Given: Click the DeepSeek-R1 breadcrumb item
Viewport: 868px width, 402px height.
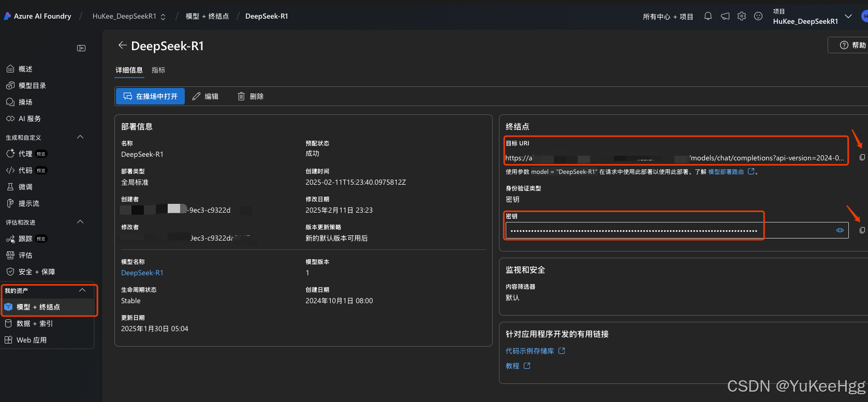Looking at the screenshot, I should point(267,17).
